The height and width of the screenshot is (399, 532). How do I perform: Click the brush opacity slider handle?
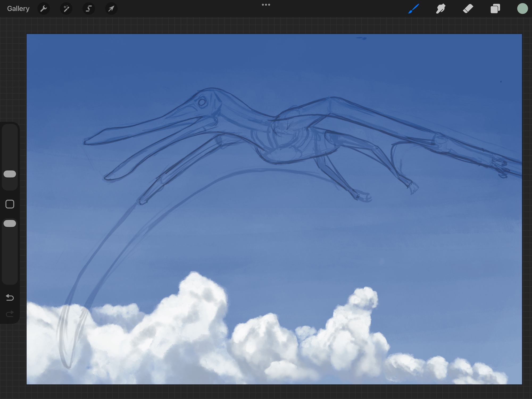coord(10,224)
